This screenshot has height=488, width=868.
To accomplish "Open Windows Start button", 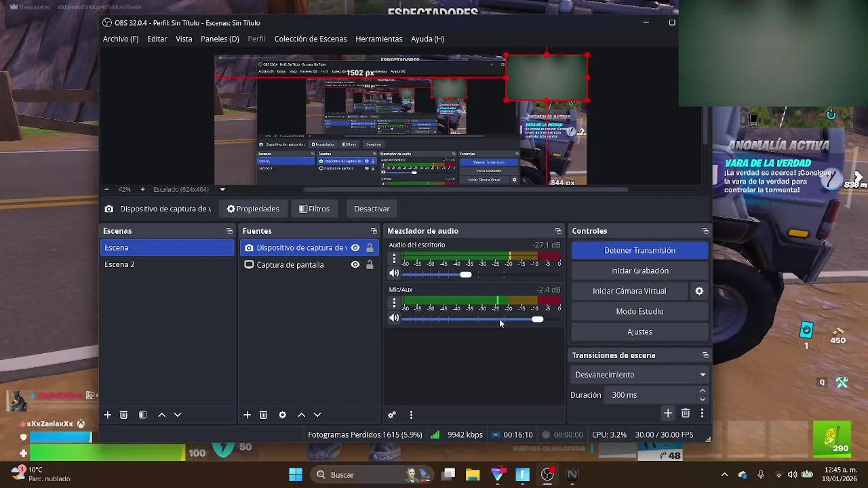I will (x=296, y=474).
